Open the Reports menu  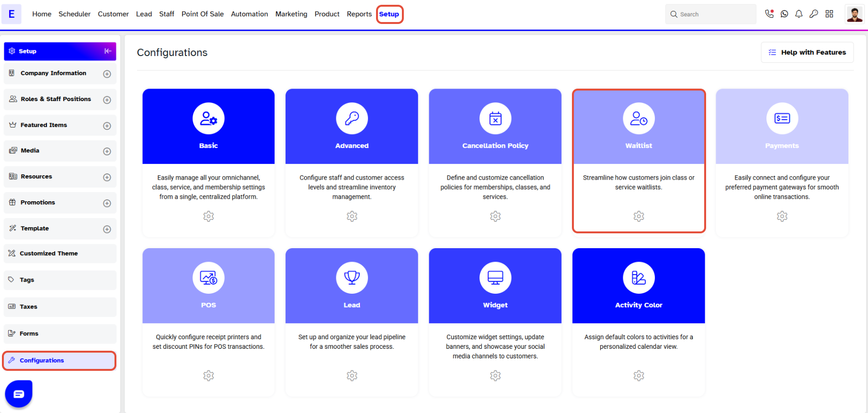359,14
